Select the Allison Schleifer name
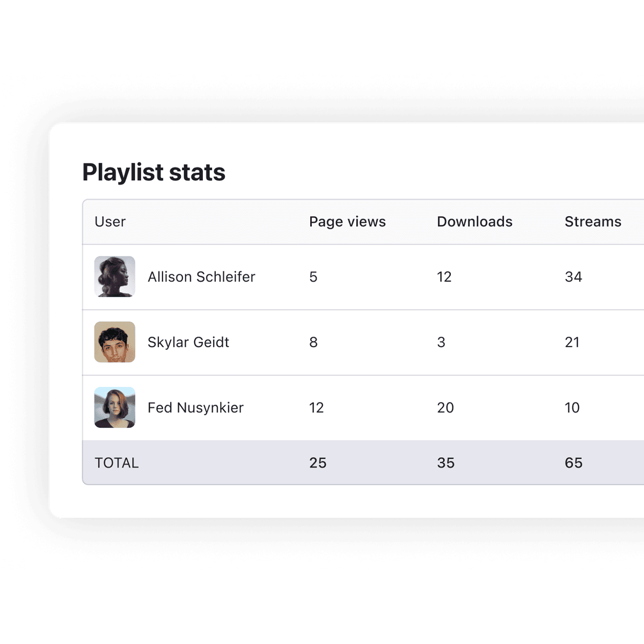This screenshot has width=644, height=644. point(201,277)
